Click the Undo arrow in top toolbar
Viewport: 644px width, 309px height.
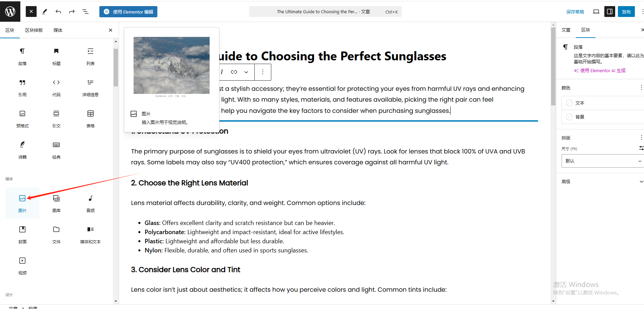point(58,12)
